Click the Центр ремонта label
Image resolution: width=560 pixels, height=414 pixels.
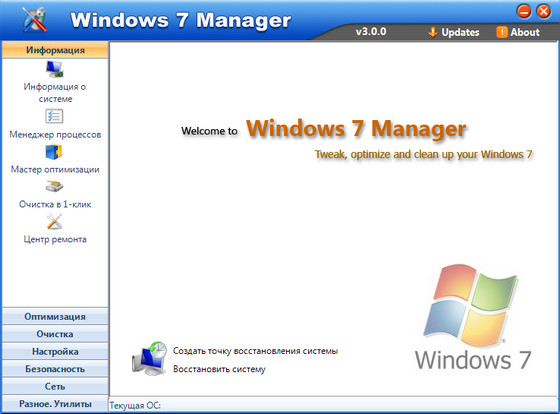(x=55, y=239)
